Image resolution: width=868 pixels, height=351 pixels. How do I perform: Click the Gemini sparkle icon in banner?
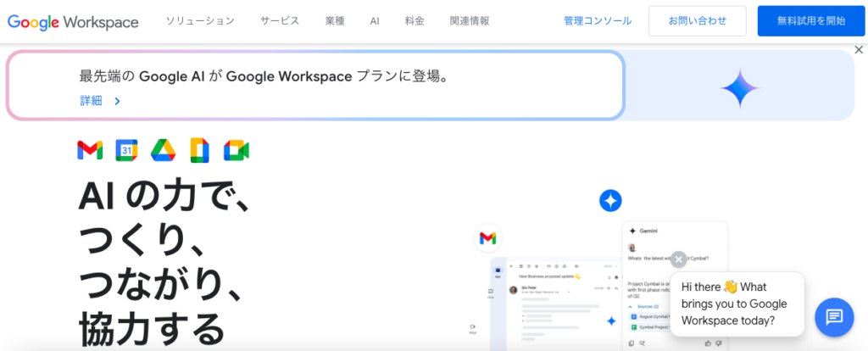(740, 88)
